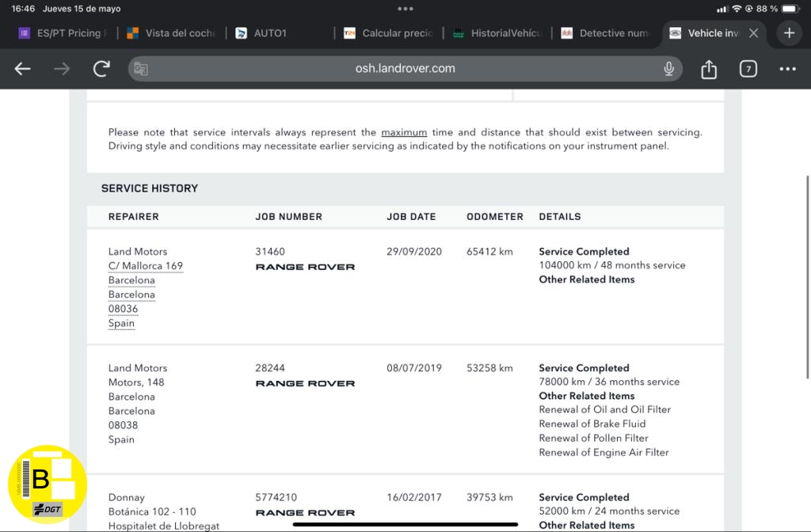Select Renewal of Engine Air Filter

[603, 452]
